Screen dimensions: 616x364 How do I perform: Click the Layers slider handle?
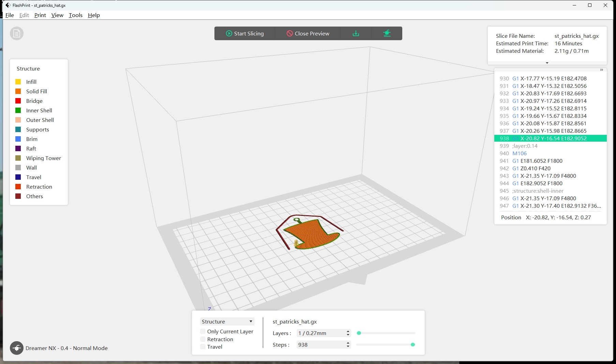pyautogui.click(x=359, y=333)
